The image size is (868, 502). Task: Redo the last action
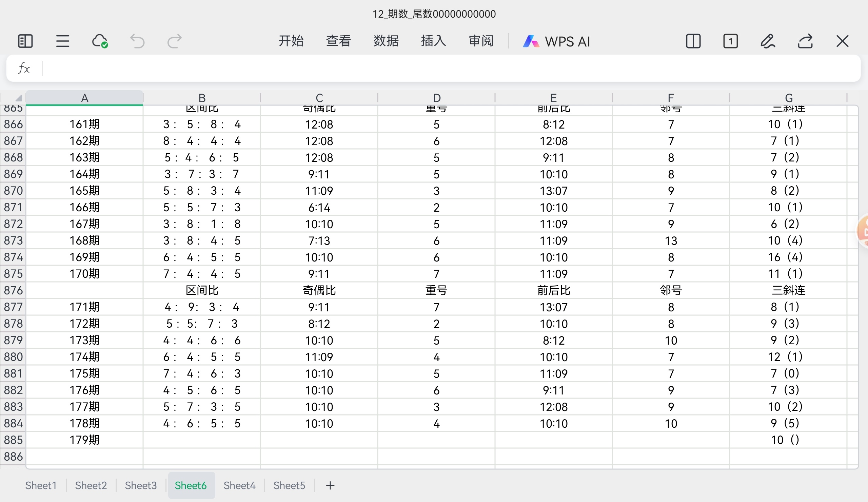174,41
